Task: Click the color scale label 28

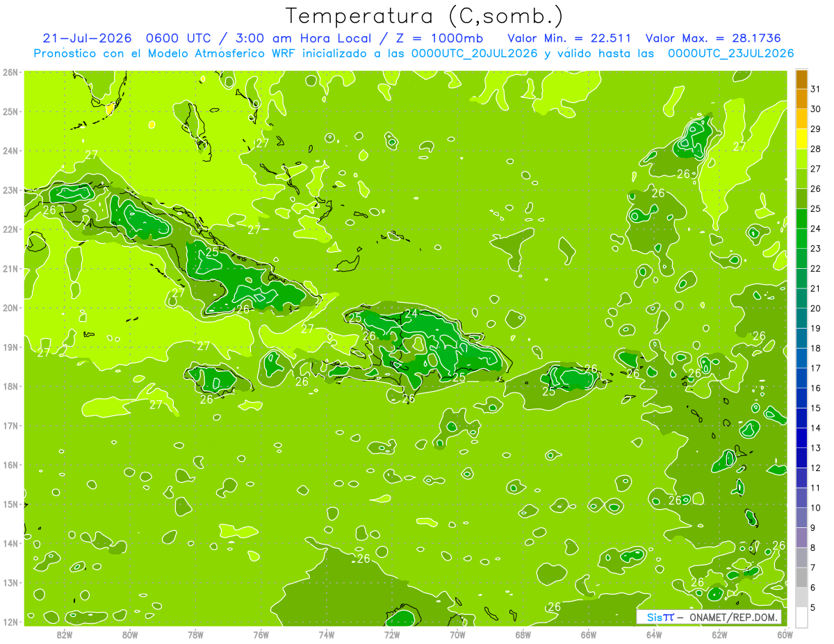Action: pos(815,149)
